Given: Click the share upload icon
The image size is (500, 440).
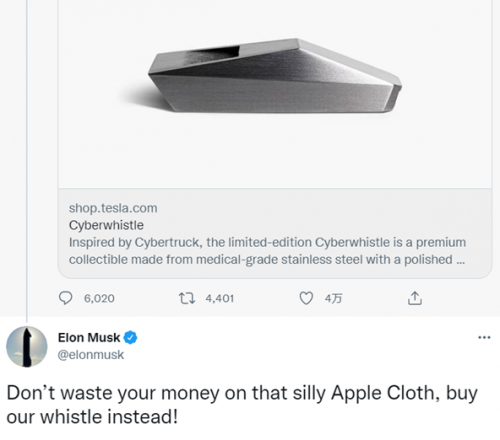Looking at the screenshot, I should point(415,298).
